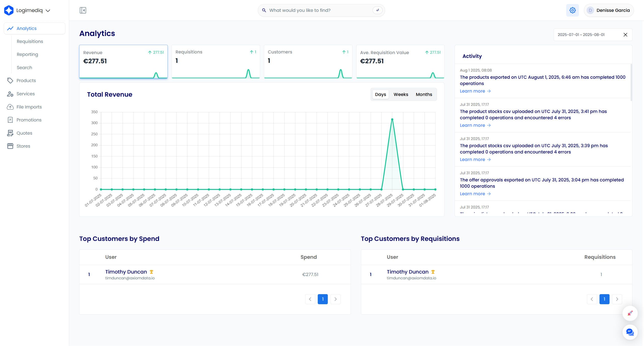Viewport: 644px width, 346px height.
Task: Open File Imports cloud icon
Action: point(10,107)
